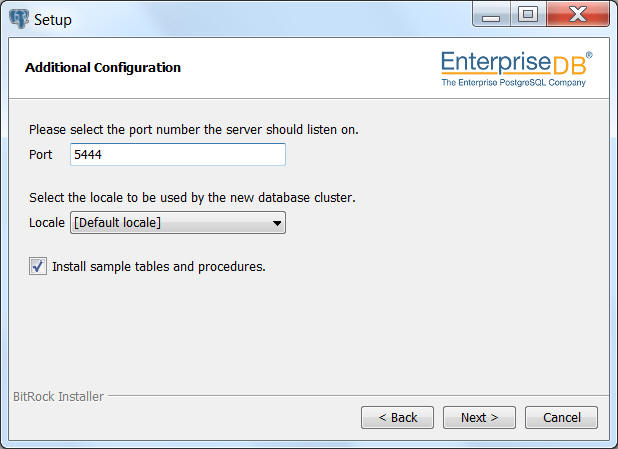Click the EnterpriseDB logo
The width and height of the screenshot is (618, 449).
pyautogui.click(x=516, y=69)
